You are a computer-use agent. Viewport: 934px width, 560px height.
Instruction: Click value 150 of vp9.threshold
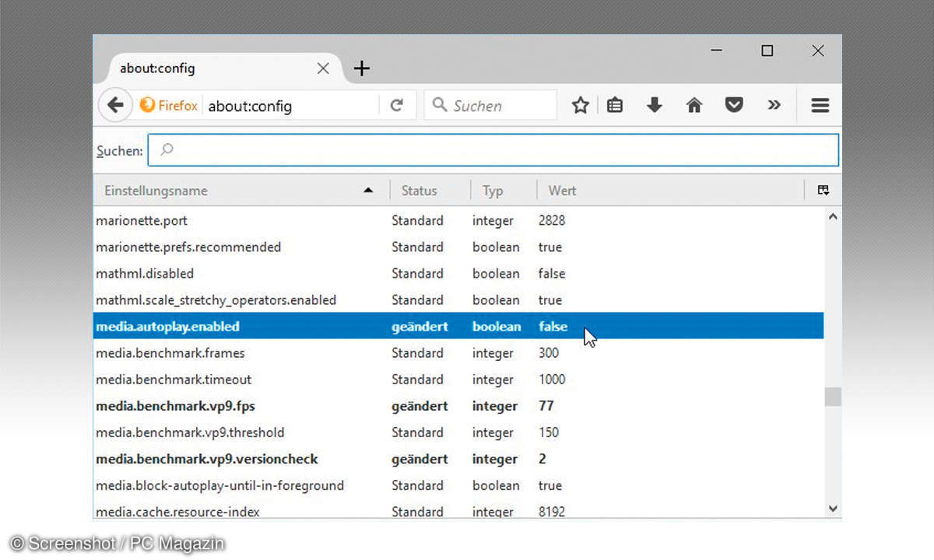pyautogui.click(x=549, y=432)
